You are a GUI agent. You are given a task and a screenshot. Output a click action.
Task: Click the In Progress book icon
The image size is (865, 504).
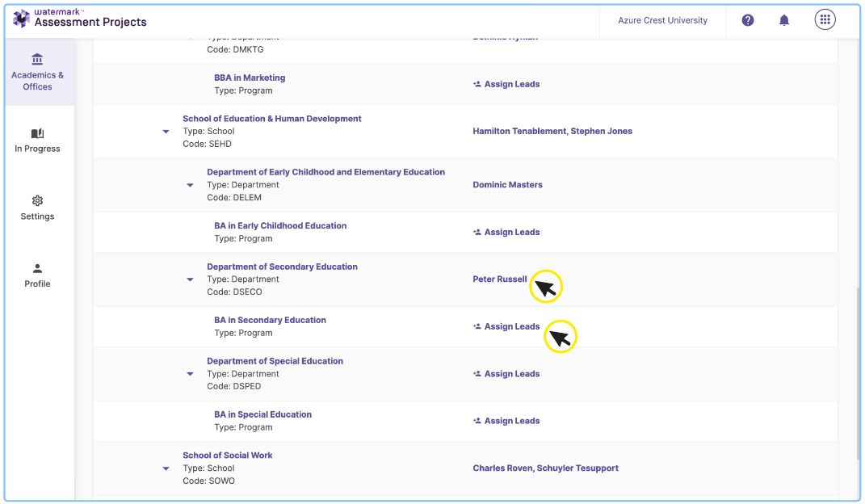click(x=37, y=133)
